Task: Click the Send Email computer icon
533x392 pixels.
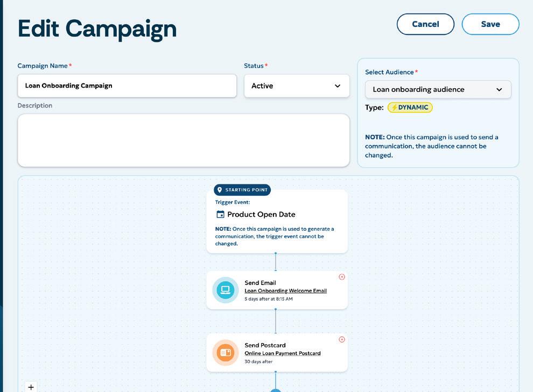Action: coord(225,290)
